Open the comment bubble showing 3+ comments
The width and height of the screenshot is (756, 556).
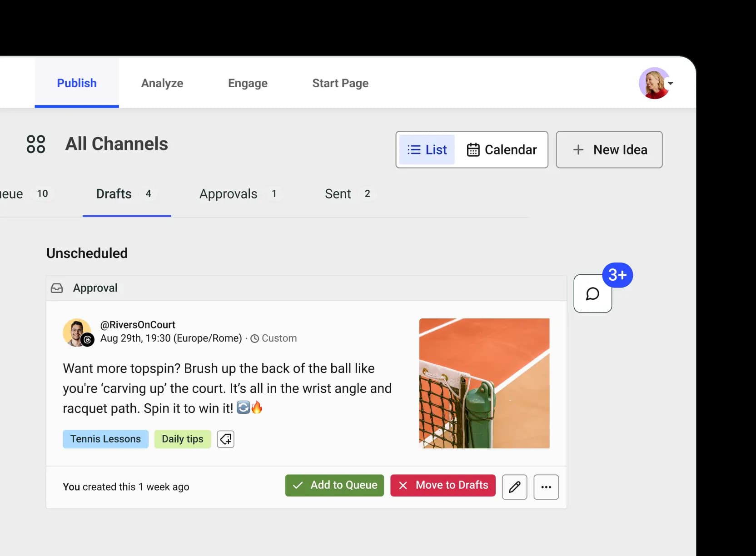pos(592,293)
